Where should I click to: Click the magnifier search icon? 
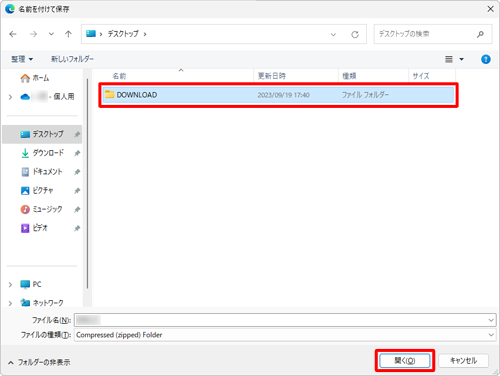click(480, 34)
